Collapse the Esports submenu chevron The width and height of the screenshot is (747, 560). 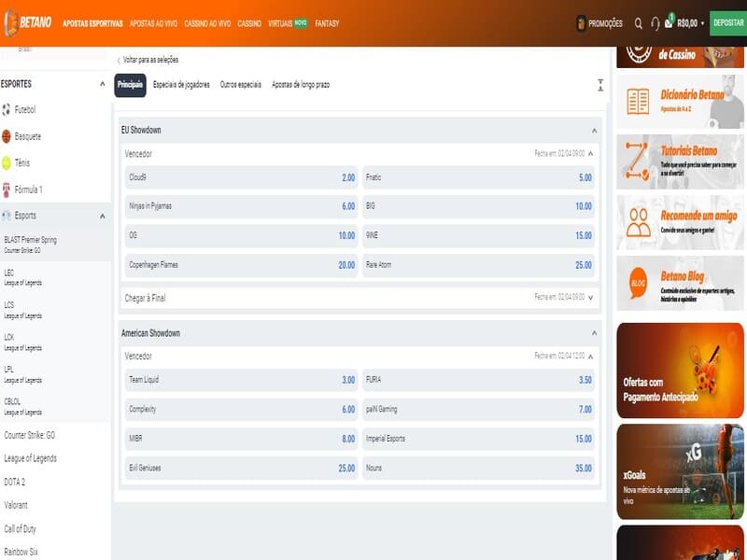(102, 217)
